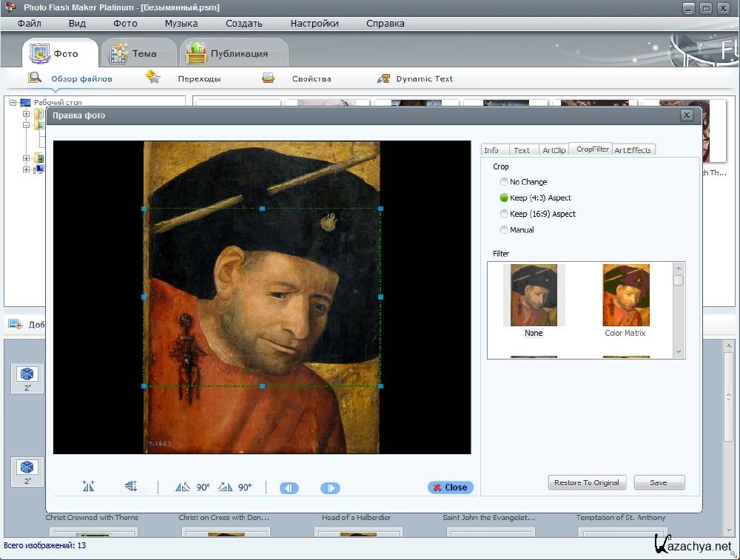Click the Dynamic Text toolbar icon
740x560 pixels.
point(383,78)
